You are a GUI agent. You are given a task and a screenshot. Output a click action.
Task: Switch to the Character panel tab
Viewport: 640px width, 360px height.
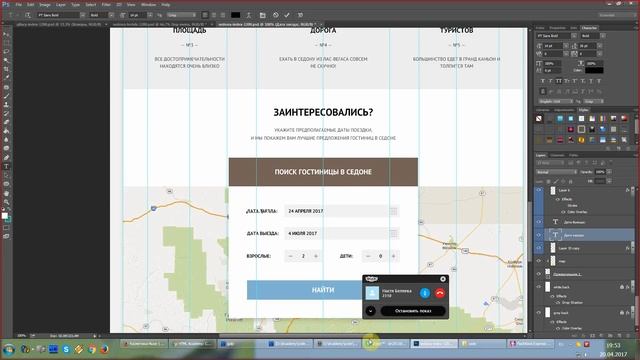click(x=589, y=28)
